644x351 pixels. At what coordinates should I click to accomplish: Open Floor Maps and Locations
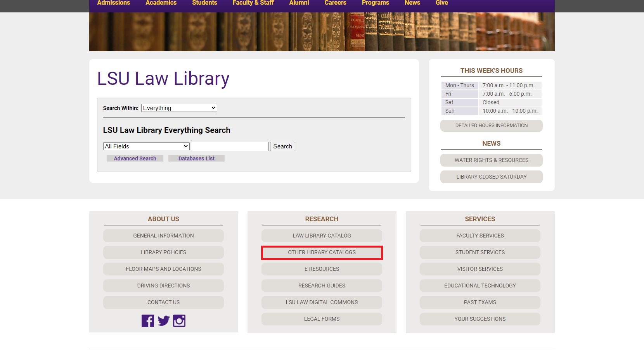coord(163,269)
